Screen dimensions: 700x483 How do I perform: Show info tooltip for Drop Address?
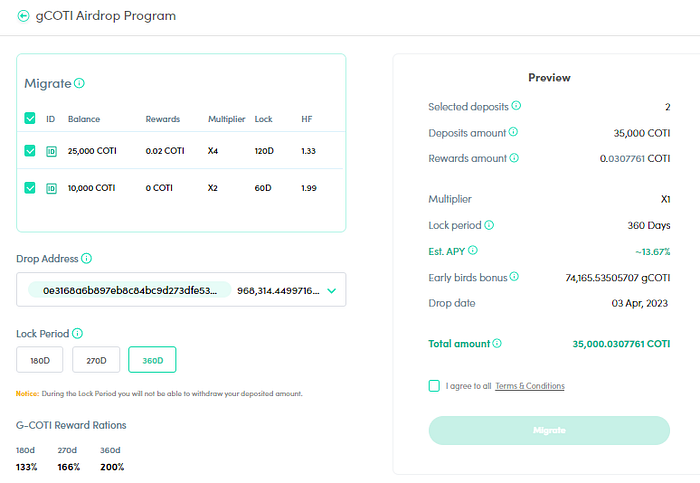[x=86, y=258]
